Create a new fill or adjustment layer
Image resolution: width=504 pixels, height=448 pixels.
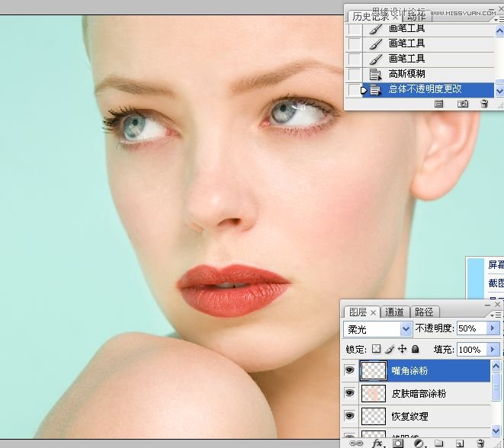419,443
